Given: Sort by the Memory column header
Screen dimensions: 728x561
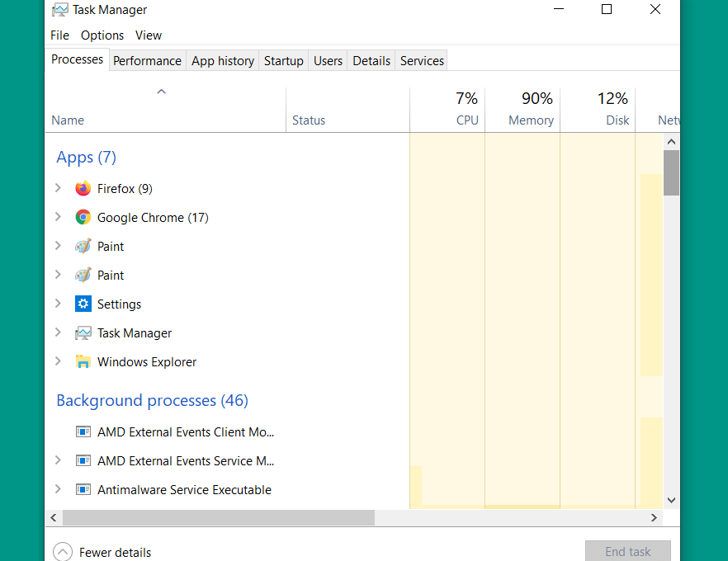Looking at the screenshot, I should point(522,110).
